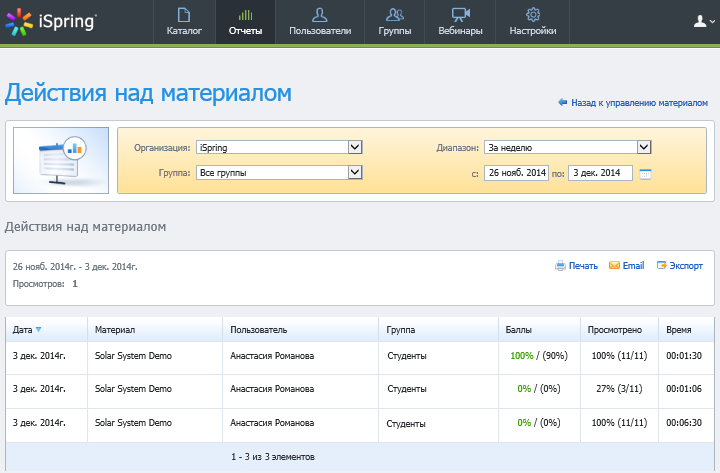
Task: Sort by the Просмотрено column header
Action: coord(619,330)
